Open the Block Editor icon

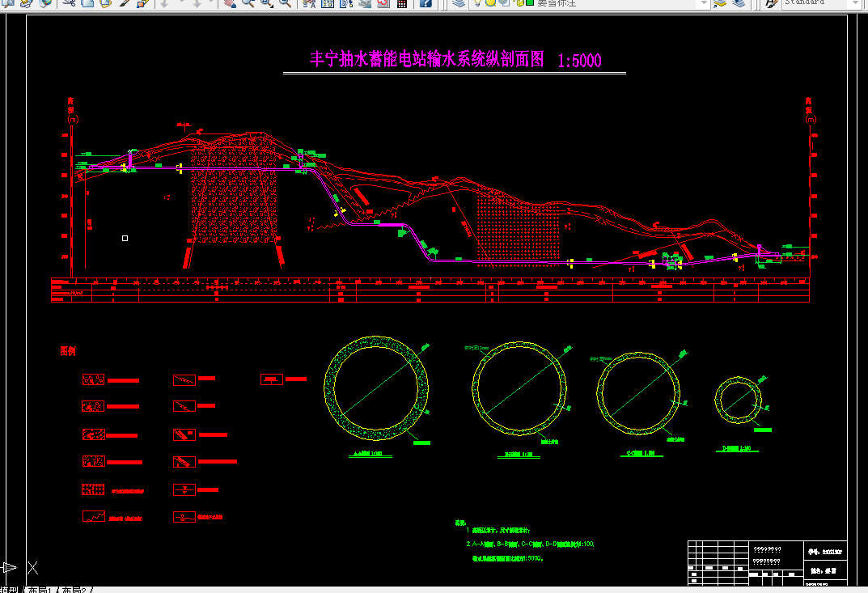[143, 2]
